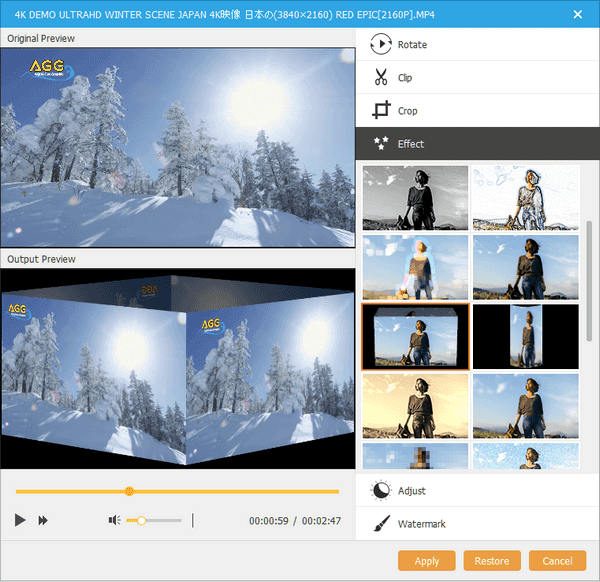Screen dimensions: 600x582
Task: Click the Cancel button
Action: [557, 561]
